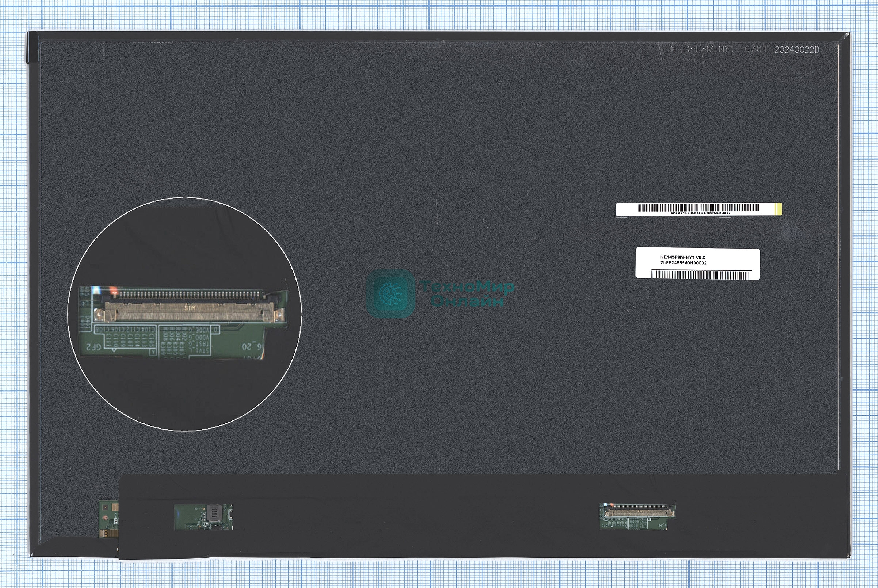Click the printed 20240822D date code
Screen dimensions: 878x588
point(797,50)
